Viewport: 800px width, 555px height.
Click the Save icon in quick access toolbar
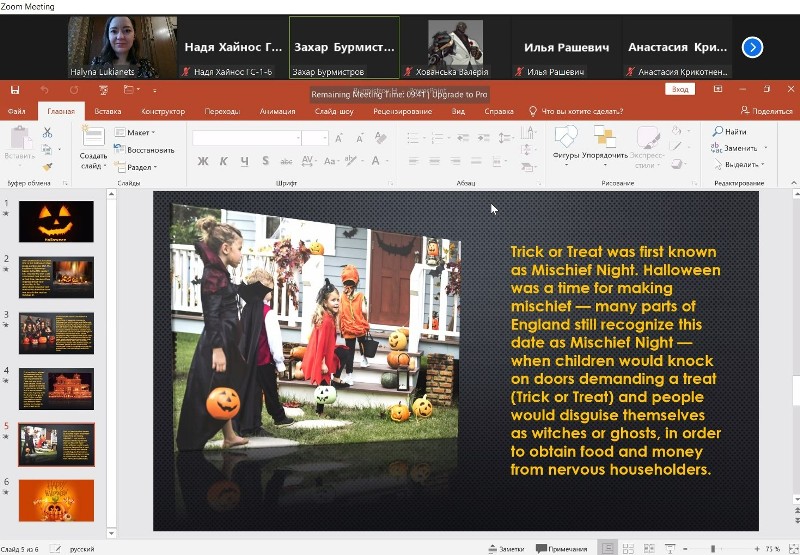tap(17, 90)
